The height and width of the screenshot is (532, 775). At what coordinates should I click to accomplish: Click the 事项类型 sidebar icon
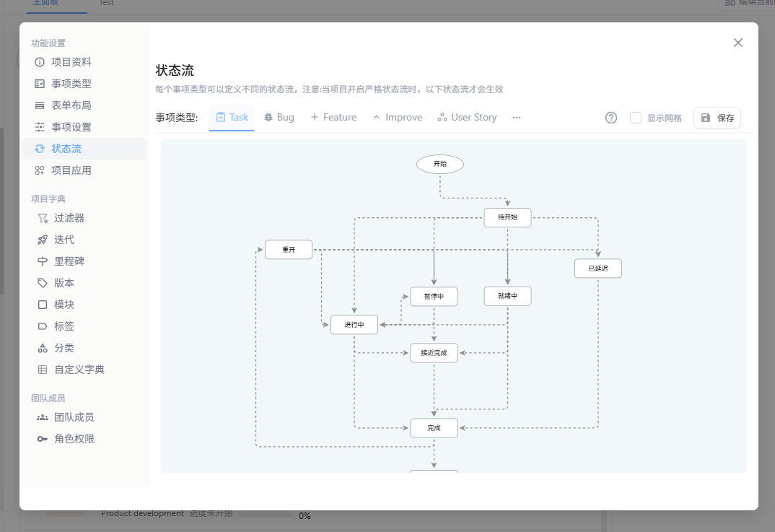point(40,84)
